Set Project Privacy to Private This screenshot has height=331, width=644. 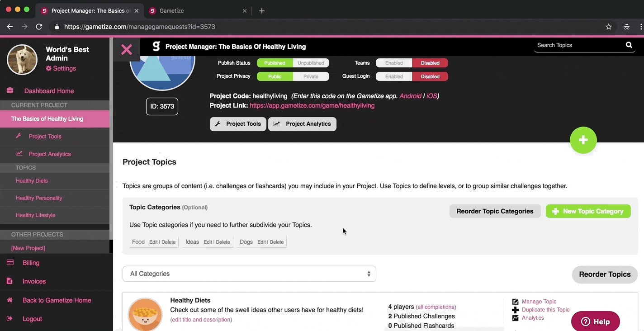pos(311,76)
